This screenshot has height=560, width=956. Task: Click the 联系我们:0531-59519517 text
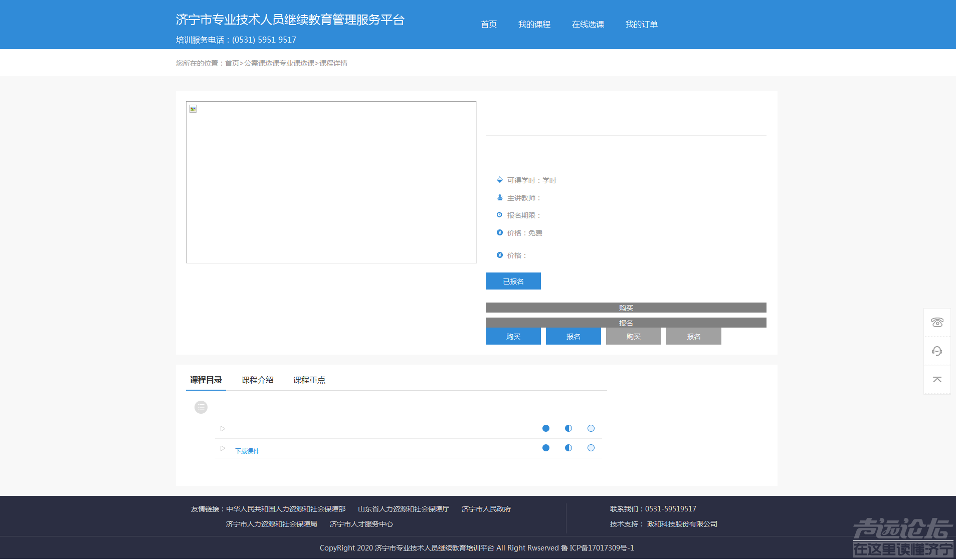653,509
